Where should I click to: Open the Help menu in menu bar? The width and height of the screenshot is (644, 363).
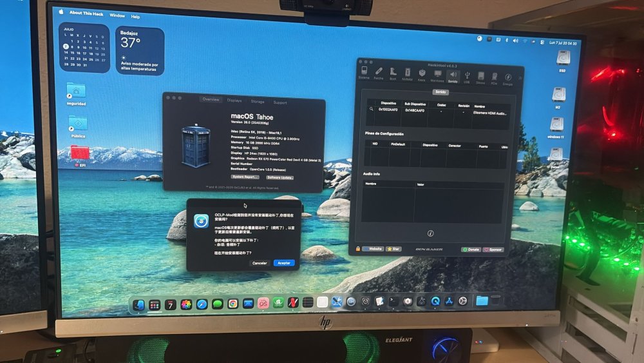point(135,17)
